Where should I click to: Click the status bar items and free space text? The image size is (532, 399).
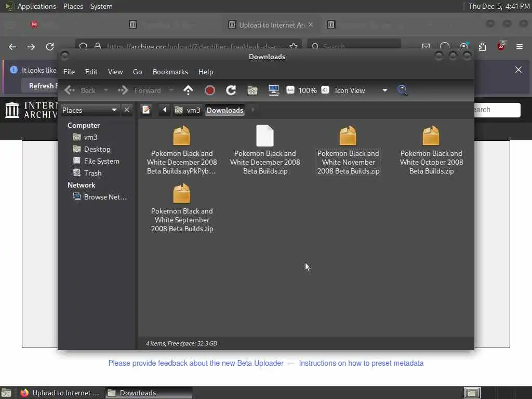pos(181,343)
